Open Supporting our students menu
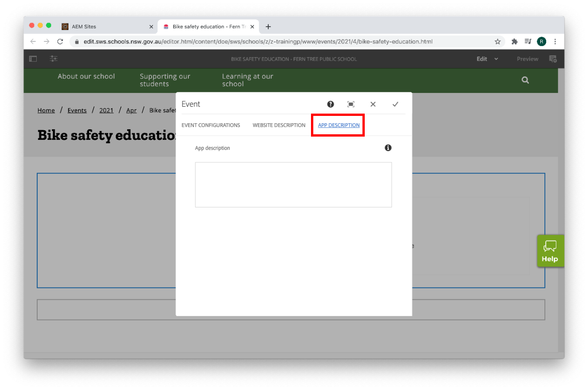The width and height of the screenshot is (588, 390). [165, 80]
